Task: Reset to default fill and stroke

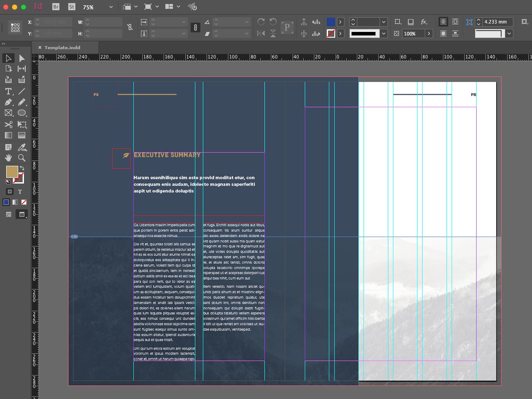Action: (x=8, y=181)
